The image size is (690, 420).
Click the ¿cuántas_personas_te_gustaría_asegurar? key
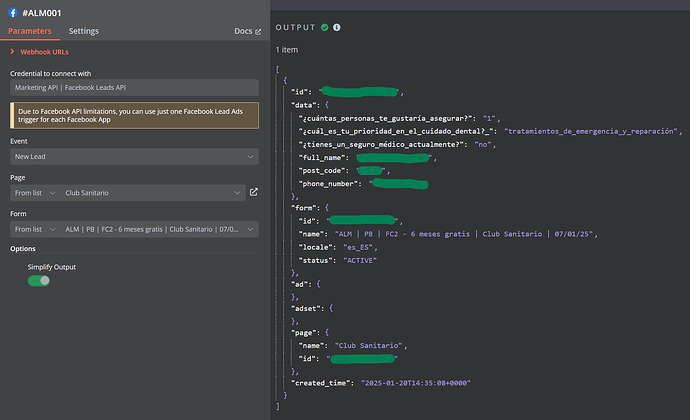point(385,118)
